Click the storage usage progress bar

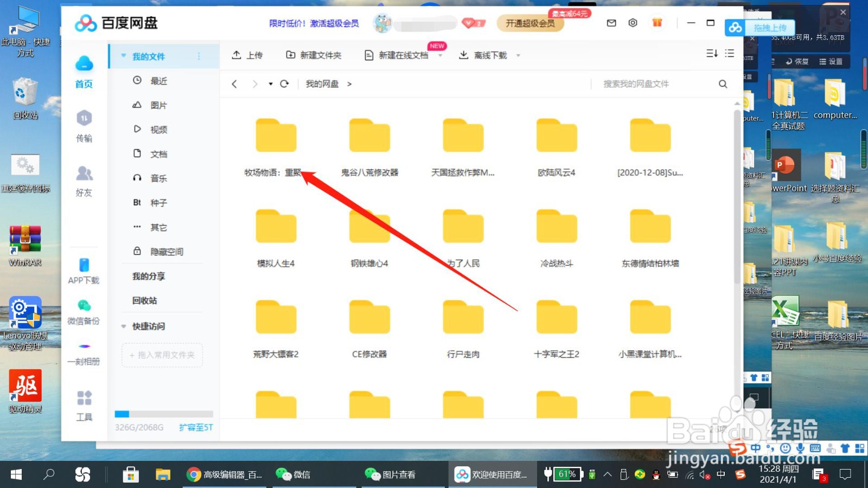click(162, 414)
